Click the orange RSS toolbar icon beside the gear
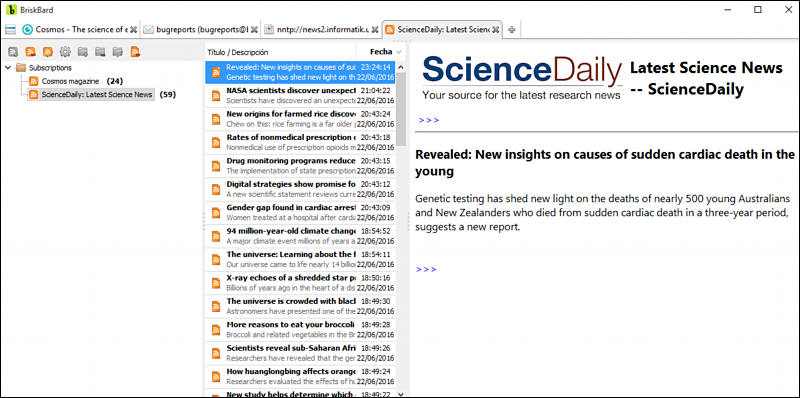This screenshot has height=398, width=800. [48, 52]
